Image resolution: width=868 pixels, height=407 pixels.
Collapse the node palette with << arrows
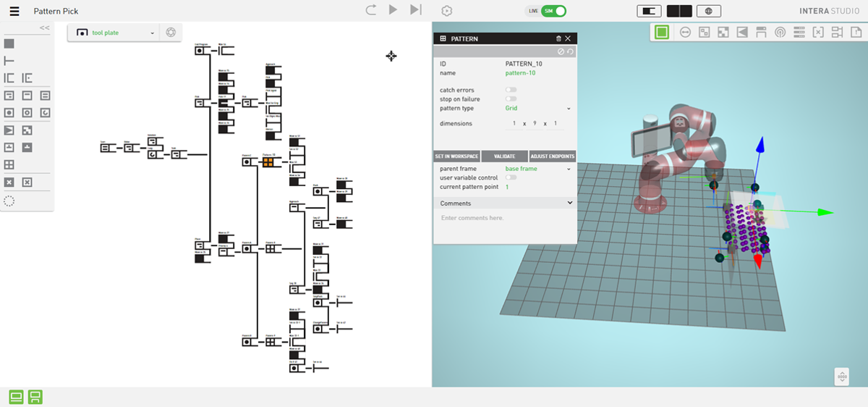[x=44, y=28]
